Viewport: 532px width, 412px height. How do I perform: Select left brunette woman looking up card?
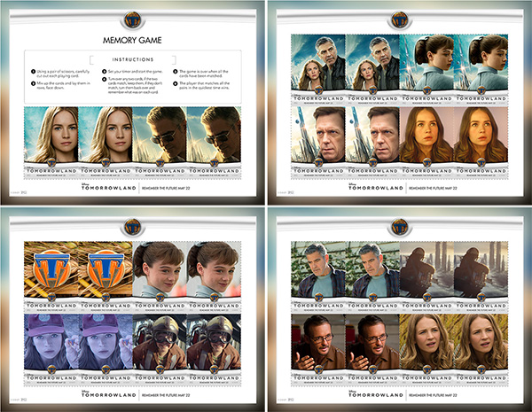coord(426,143)
